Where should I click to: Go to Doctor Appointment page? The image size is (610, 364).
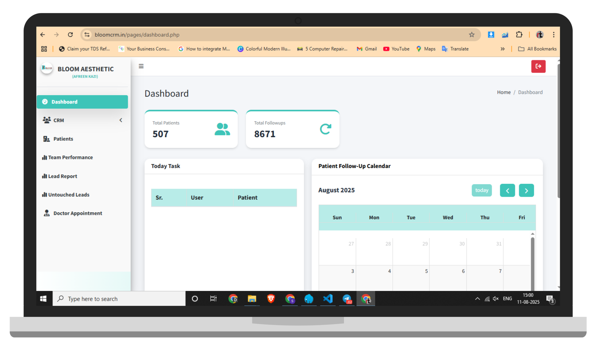(x=77, y=213)
